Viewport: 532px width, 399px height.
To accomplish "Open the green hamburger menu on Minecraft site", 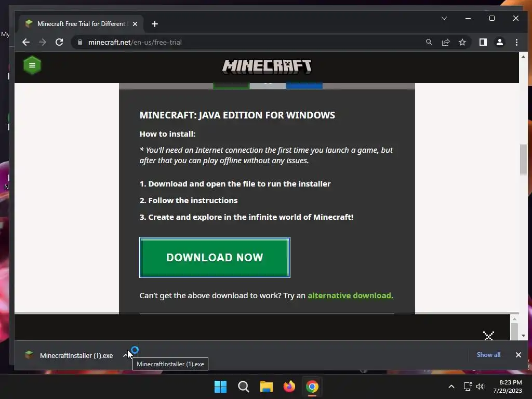I will coord(32,65).
